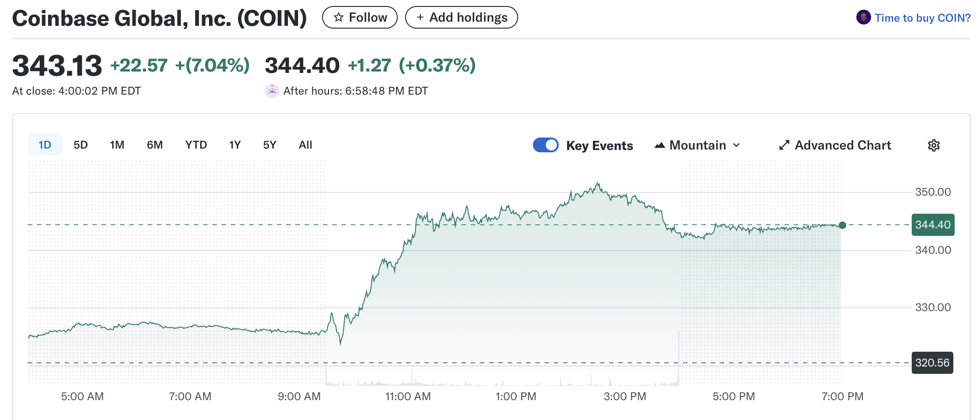Click the after-hours sunset icon
Viewport: 980px width, 420px height.
(x=272, y=91)
